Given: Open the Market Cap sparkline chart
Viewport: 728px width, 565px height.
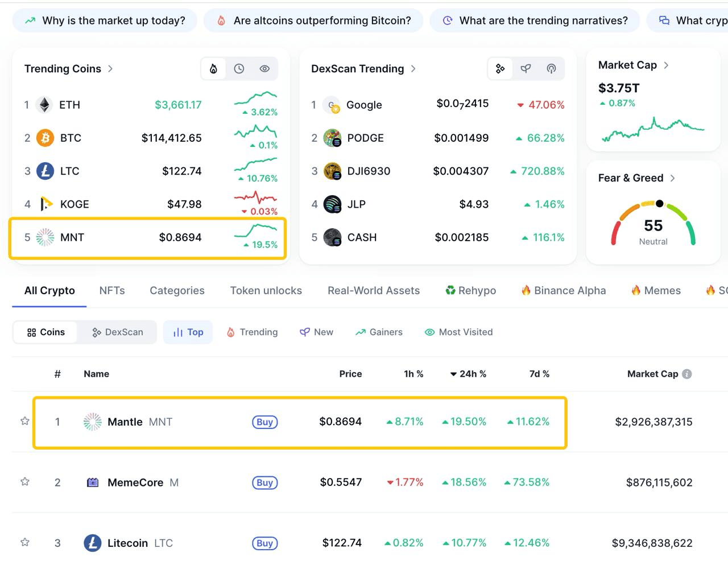Looking at the screenshot, I should [653, 129].
